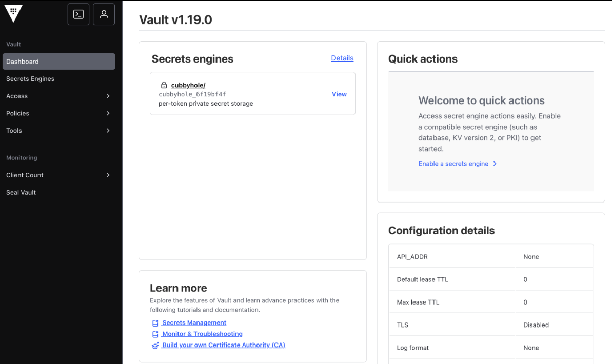Click the Secrets engines card heading
Viewport: 612px width, 364px height.
click(x=192, y=59)
